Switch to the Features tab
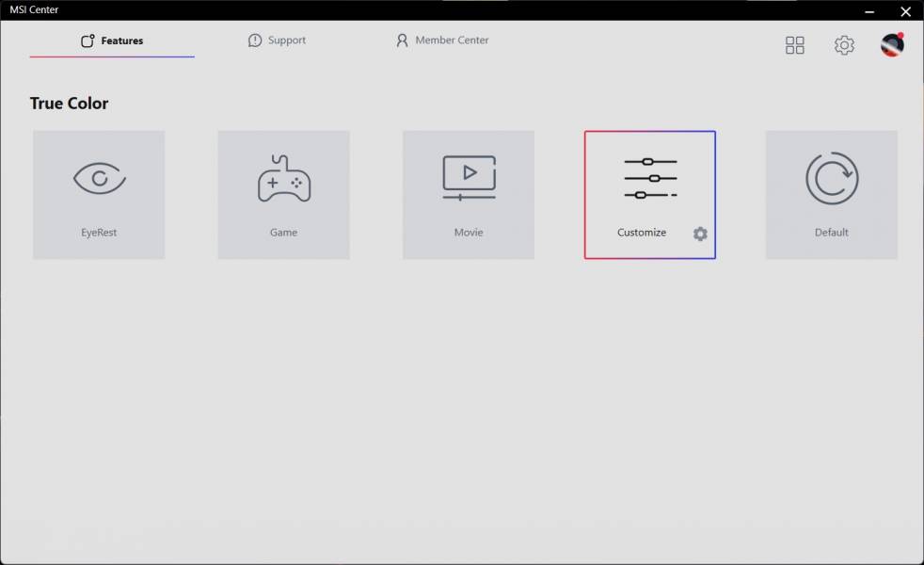924x565 pixels. pyautogui.click(x=112, y=40)
